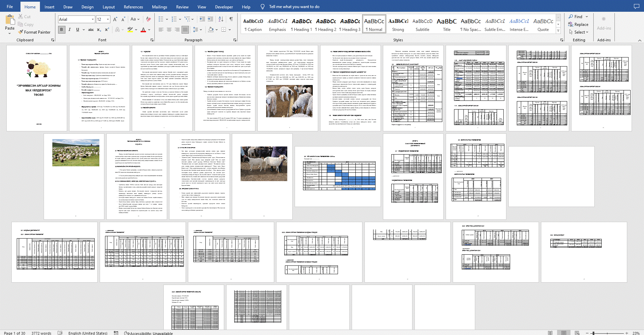Screen dimensions: 644x335
Task: Click the Text Effects icon
Action: (x=117, y=30)
